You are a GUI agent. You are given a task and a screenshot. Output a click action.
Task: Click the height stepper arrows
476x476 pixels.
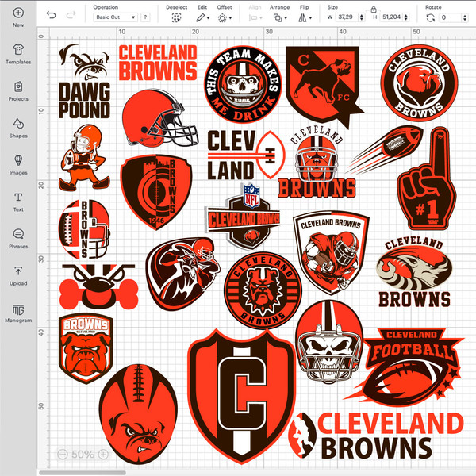coord(406,17)
